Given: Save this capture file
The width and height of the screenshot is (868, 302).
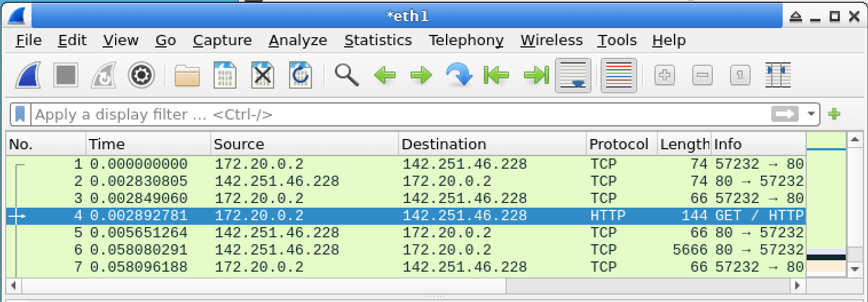Looking at the screenshot, I should click(225, 75).
